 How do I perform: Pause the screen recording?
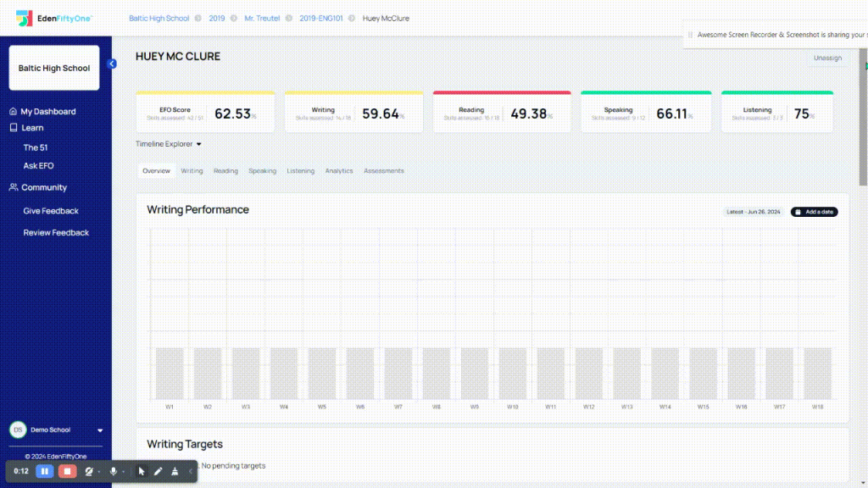coord(45,471)
